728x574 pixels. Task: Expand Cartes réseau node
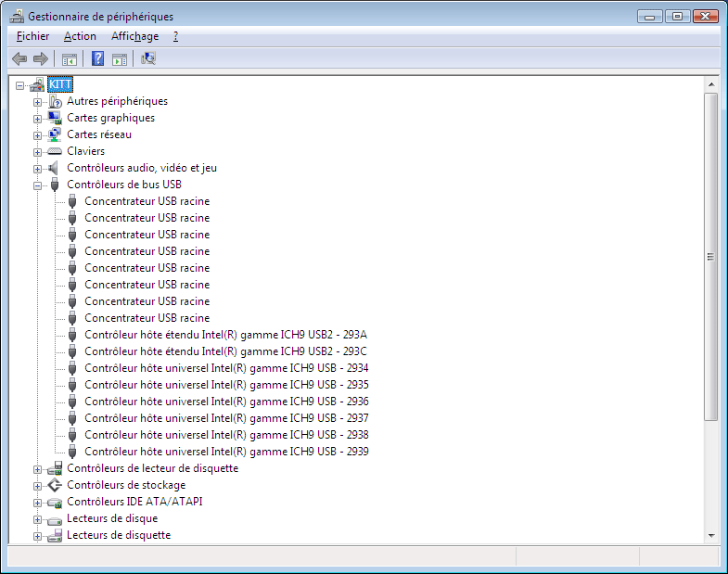37,135
